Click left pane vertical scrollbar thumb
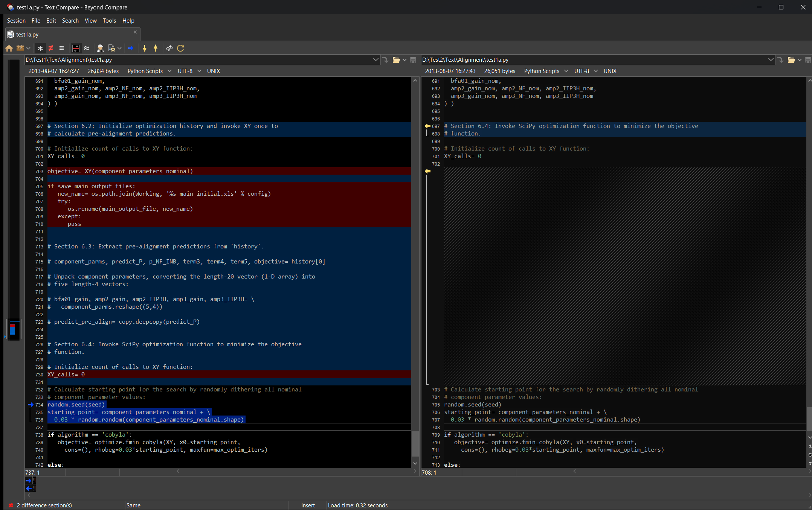 (415, 443)
